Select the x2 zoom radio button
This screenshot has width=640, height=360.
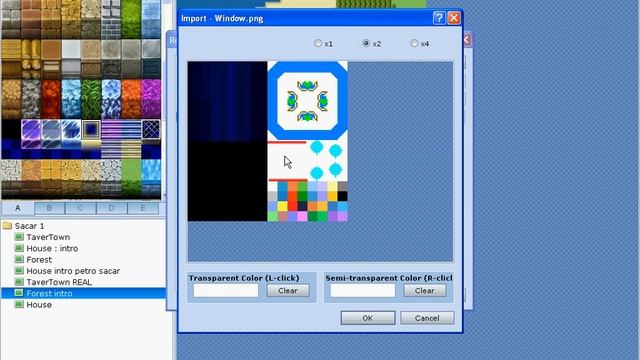coord(366,43)
